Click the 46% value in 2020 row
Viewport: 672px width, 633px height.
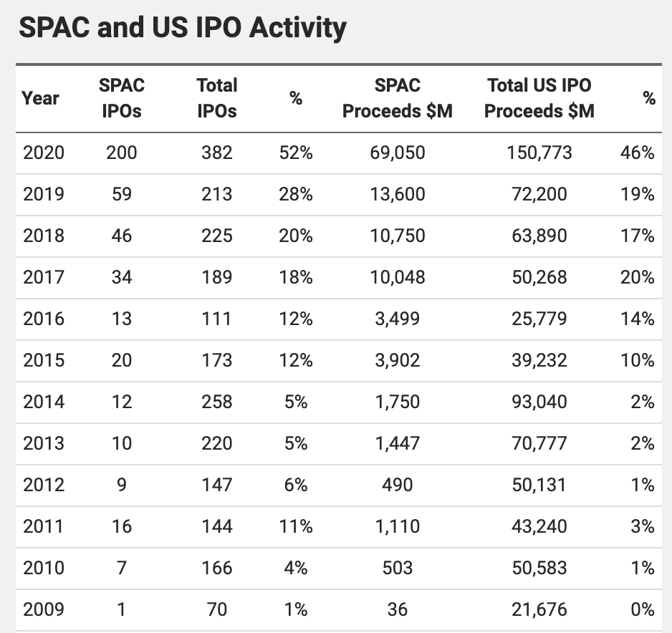pos(637,153)
